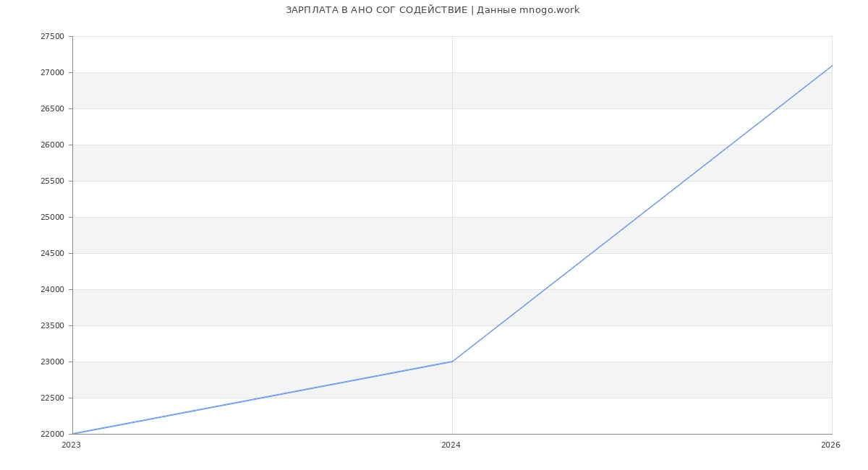Click the line's 2024 data point at 23000

click(x=452, y=362)
